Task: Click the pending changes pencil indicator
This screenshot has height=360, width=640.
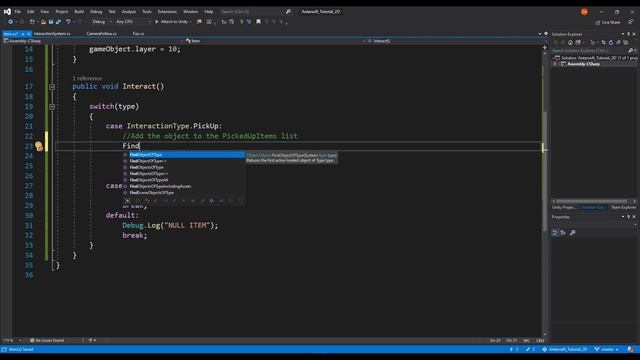Action: point(531,349)
